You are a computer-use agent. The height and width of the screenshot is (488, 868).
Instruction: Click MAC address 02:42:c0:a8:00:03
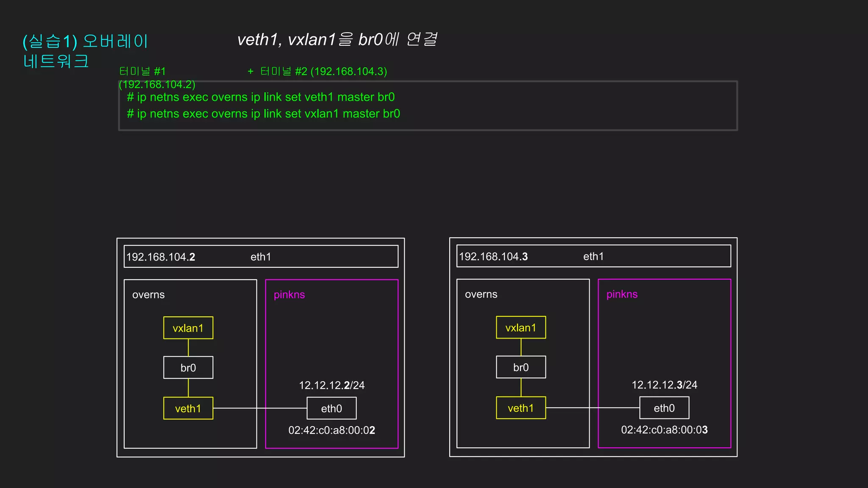click(x=664, y=430)
